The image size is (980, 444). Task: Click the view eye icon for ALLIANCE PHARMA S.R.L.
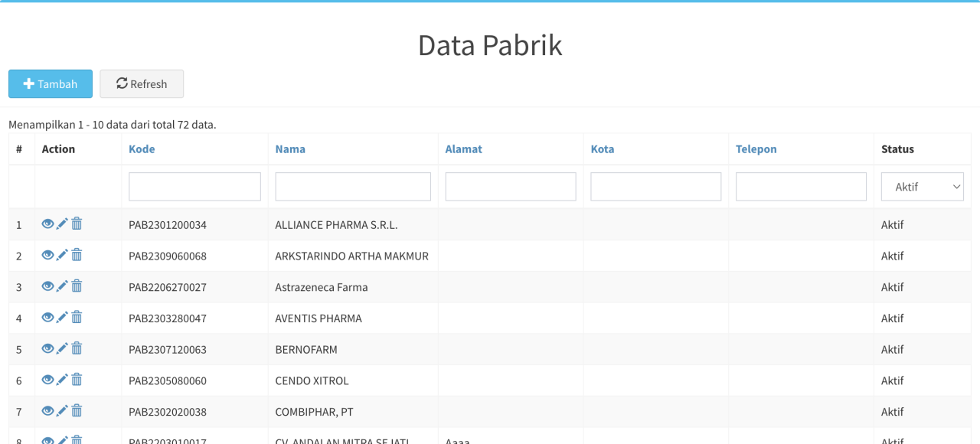point(47,224)
